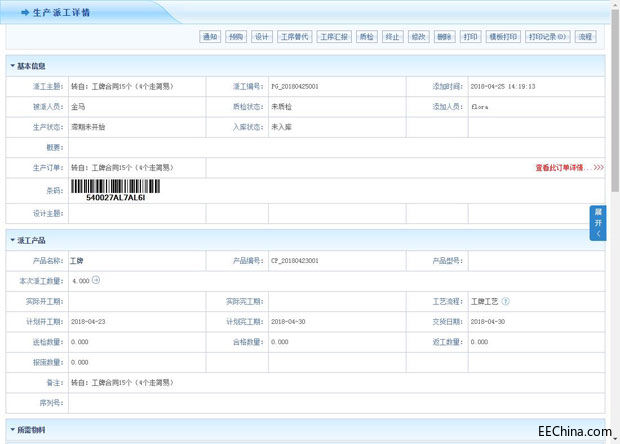Click the vertical scrollbar thumb
The width and height of the screenshot is (620, 444).
pos(615,101)
